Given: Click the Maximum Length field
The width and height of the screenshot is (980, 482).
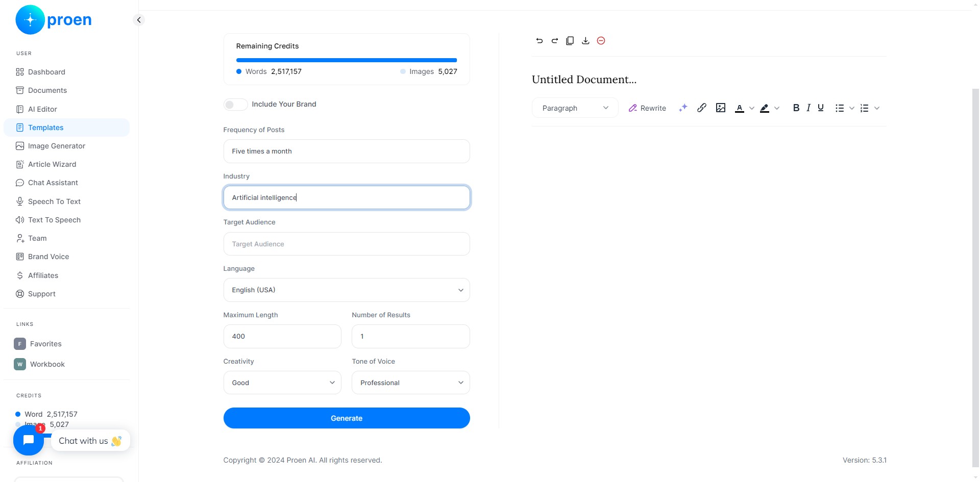Looking at the screenshot, I should 282,337.
